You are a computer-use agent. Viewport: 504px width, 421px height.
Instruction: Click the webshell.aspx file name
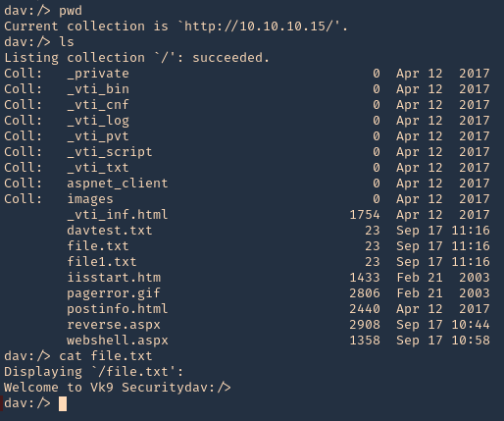(118, 341)
